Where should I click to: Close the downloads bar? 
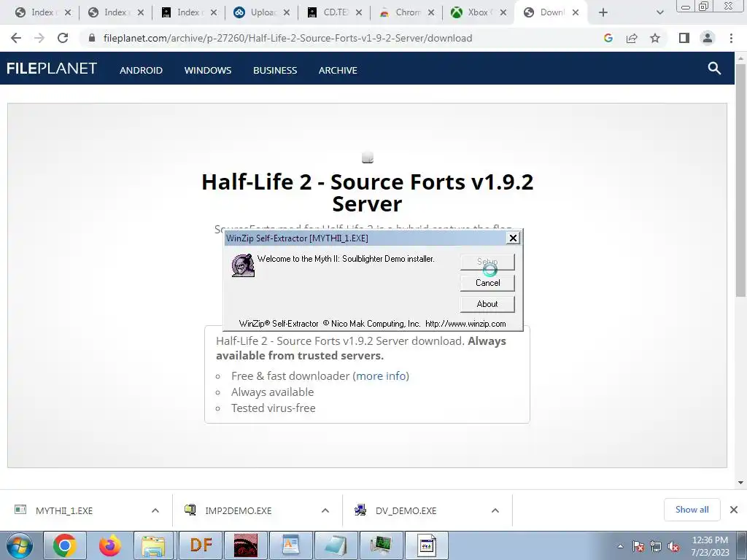coord(734,510)
